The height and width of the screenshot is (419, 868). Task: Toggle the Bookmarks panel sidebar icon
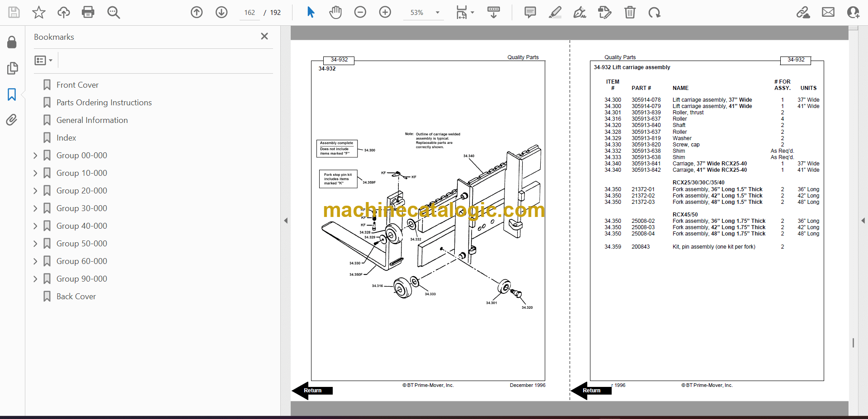pyautogui.click(x=12, y=94)
